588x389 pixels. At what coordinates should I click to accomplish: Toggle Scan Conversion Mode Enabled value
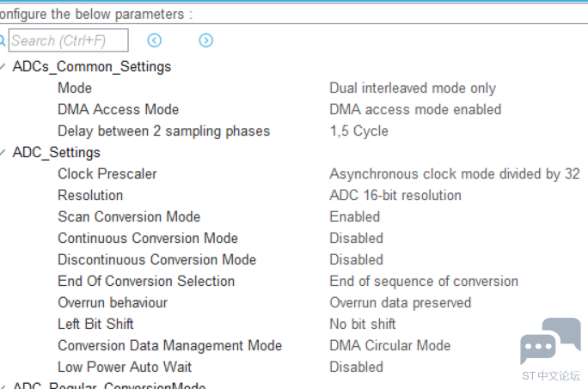354,216
